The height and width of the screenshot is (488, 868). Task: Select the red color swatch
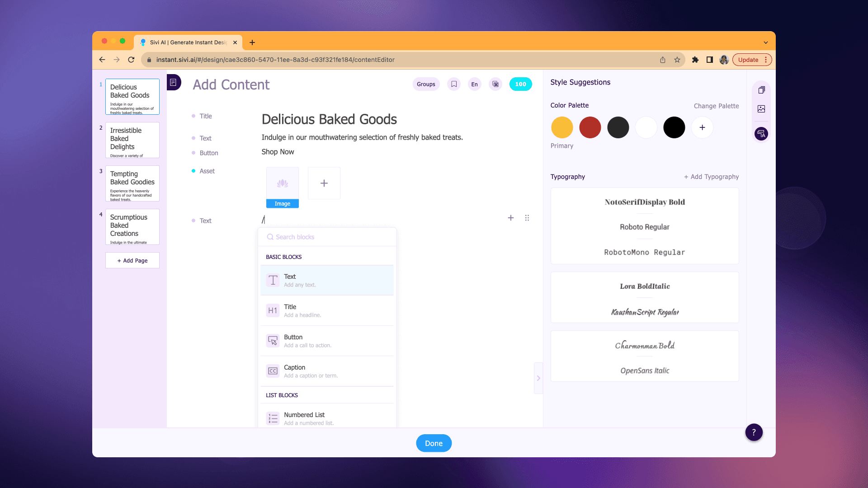tap(590, 127)
